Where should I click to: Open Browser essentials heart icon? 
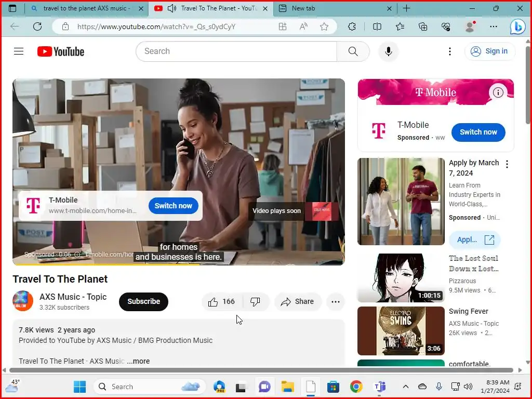click(x=446, y=26)
